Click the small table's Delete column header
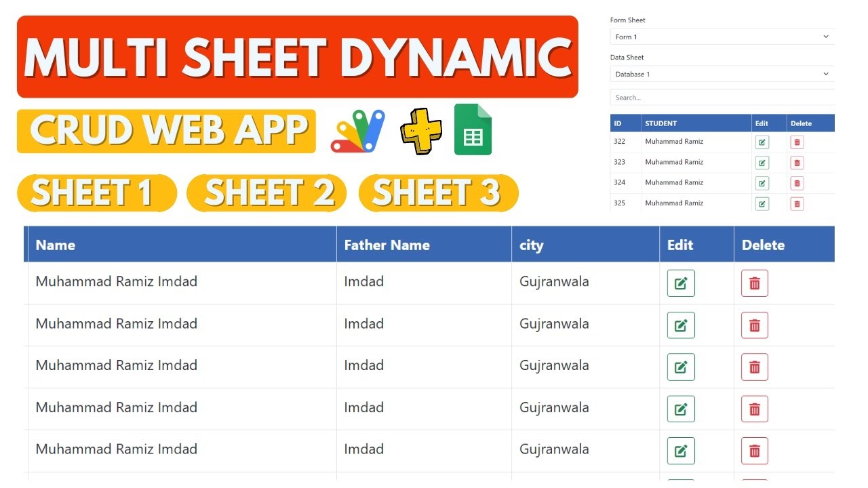868x488 pixels. 811,123
